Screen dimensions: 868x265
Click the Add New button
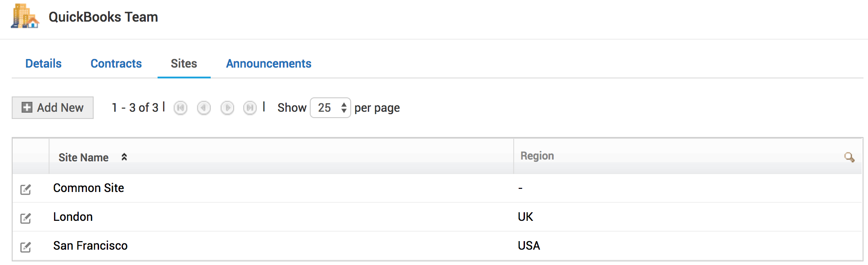tap(53, 108)
